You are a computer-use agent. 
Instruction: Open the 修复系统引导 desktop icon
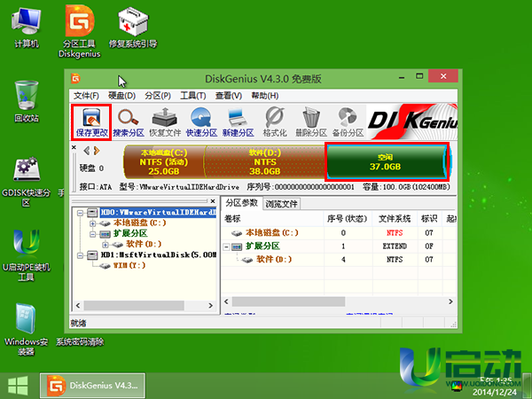point(133,27)
